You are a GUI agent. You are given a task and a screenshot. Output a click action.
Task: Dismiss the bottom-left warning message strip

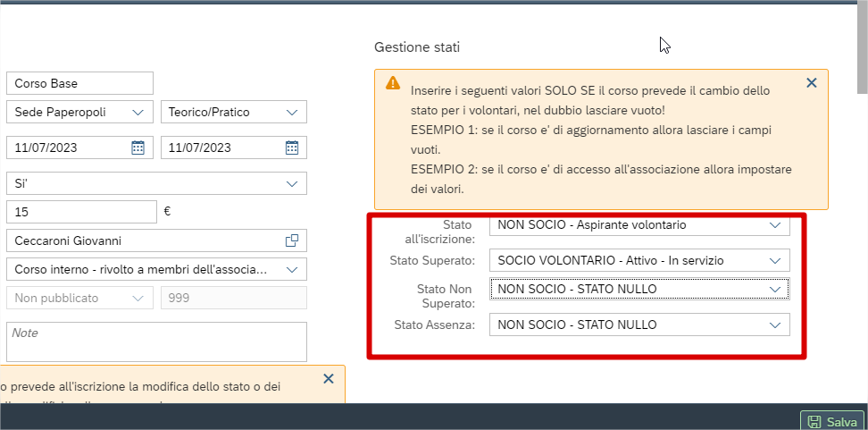tap(328, 379)
